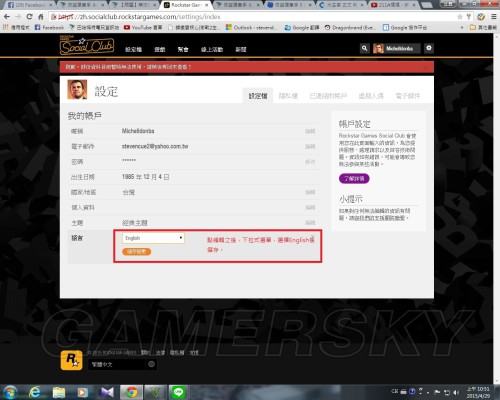
Task: Click the purple learn more button
Action: tap(354, 178)
